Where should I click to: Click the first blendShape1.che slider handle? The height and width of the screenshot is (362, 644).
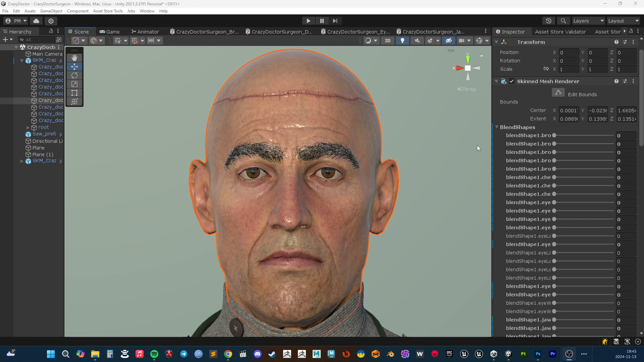tap(554, 177)
